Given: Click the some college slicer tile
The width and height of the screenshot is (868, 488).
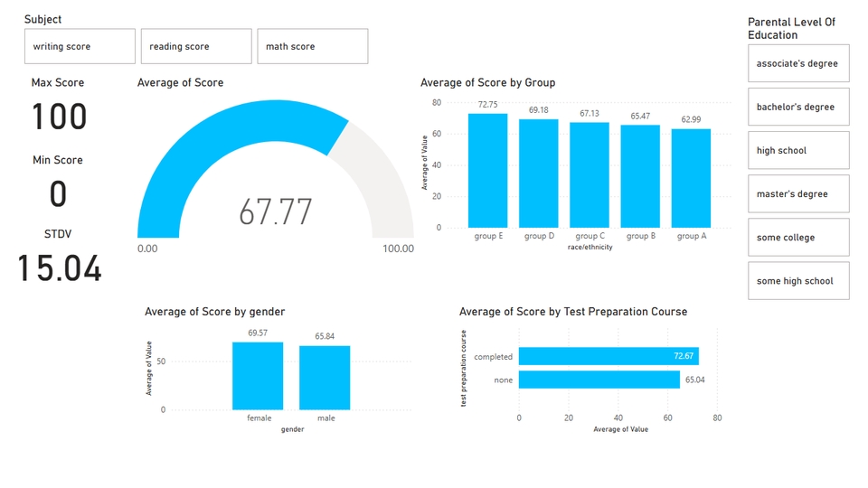Looking at the screenshot, I should point(798,237).
